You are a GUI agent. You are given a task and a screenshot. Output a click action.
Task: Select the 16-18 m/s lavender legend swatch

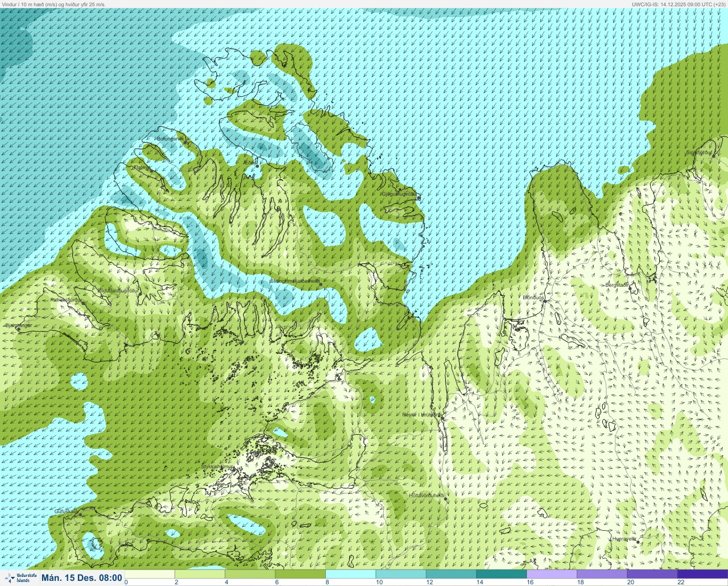click(552, 574)
